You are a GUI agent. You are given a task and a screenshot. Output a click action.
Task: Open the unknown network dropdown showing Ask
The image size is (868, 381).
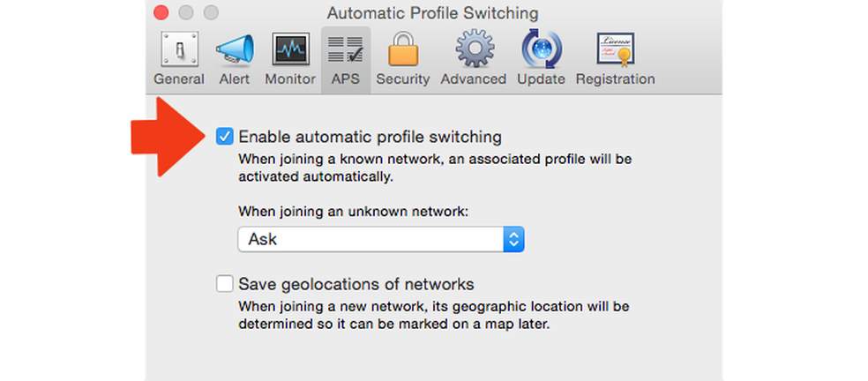(370, 239)
